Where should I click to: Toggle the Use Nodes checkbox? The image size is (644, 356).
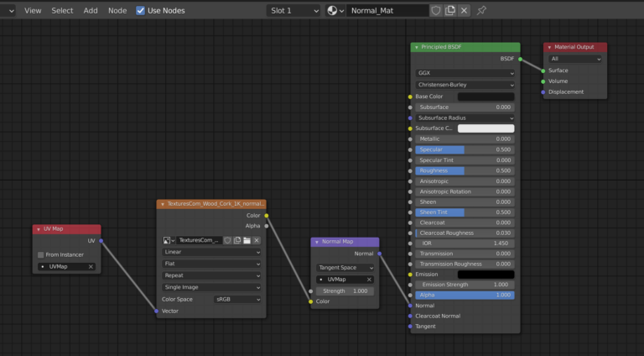[141, 11]
